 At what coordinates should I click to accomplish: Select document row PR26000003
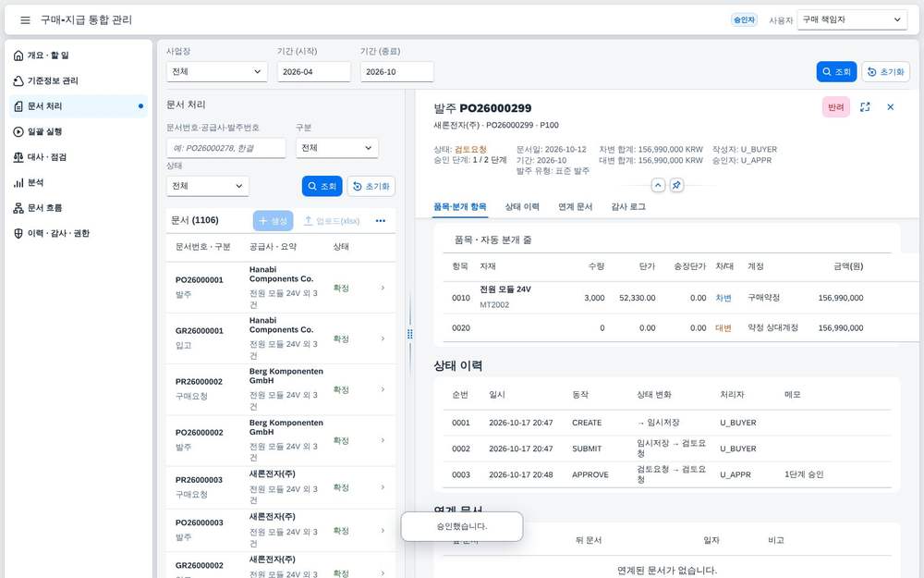click(x=281, y=487)
